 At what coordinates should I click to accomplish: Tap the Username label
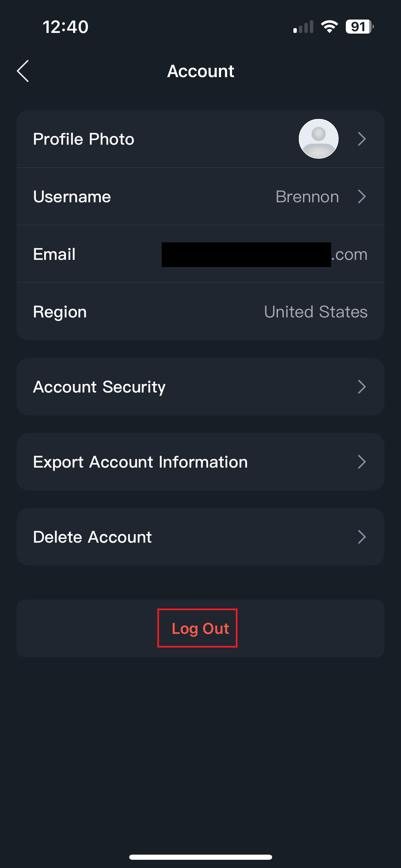(72, 196)
